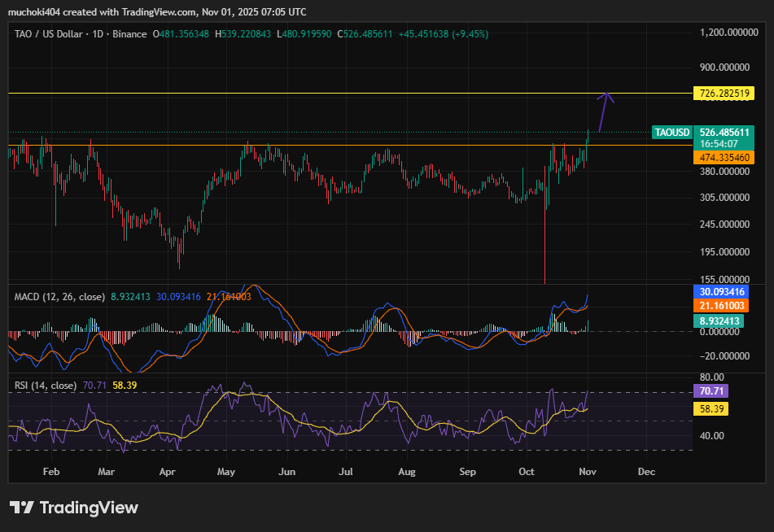Click the blue 30.093416 MACD axis label
This screenshot has width=774, height=532.
(x=724, y=291)
